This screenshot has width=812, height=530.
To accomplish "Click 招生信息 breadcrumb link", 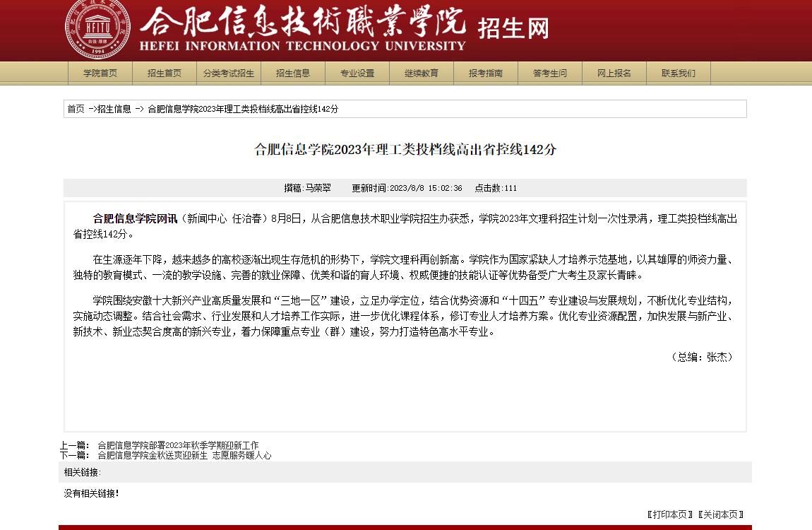I will point(114,109).
